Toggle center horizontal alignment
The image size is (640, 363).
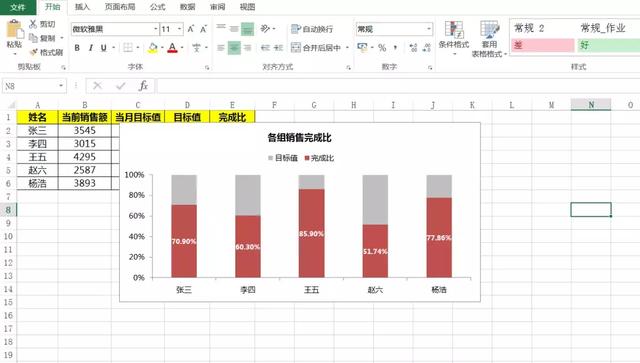(234, 48)
